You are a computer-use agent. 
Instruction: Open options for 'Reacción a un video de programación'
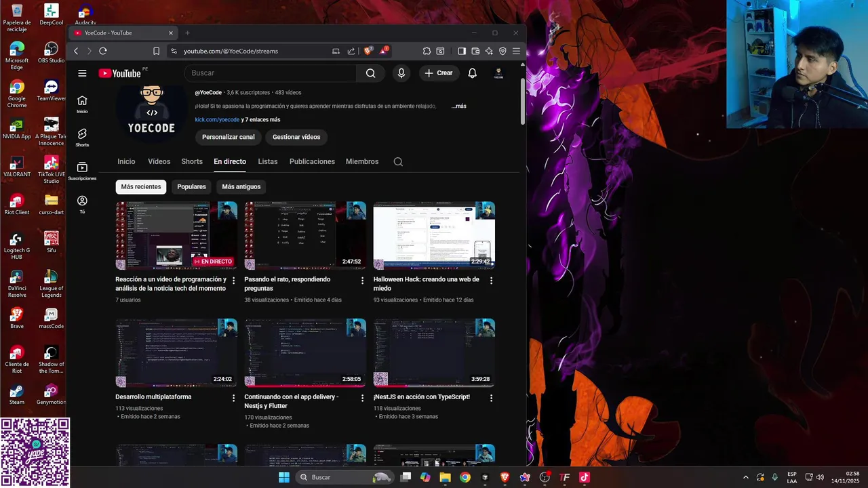point(234,280)
